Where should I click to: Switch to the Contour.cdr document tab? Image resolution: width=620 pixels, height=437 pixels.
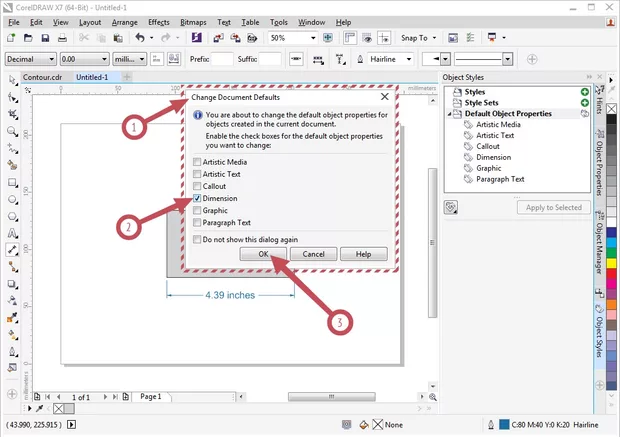click(x=42, y=76)
